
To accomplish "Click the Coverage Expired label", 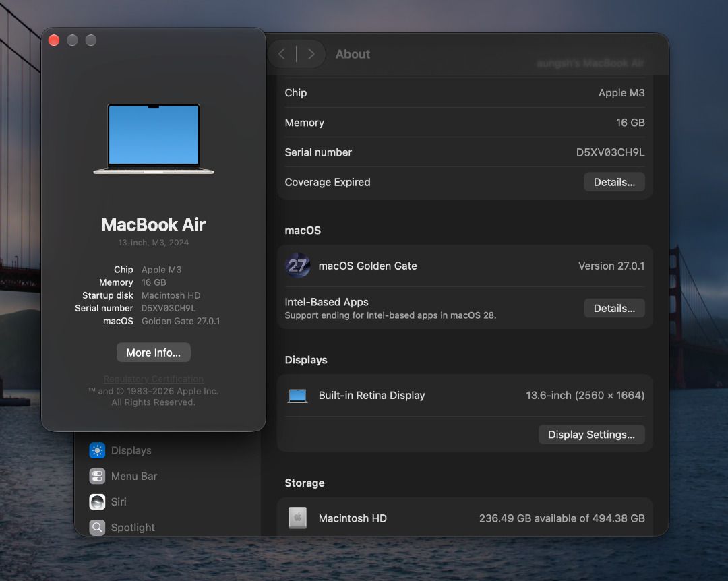I will [328, 182].
